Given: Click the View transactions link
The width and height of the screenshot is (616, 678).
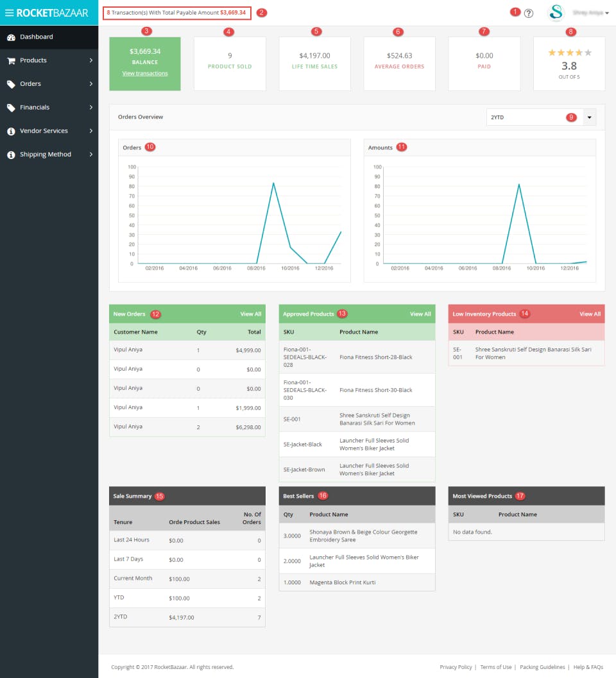Looking at the screenshot, I should coord(145,74).
